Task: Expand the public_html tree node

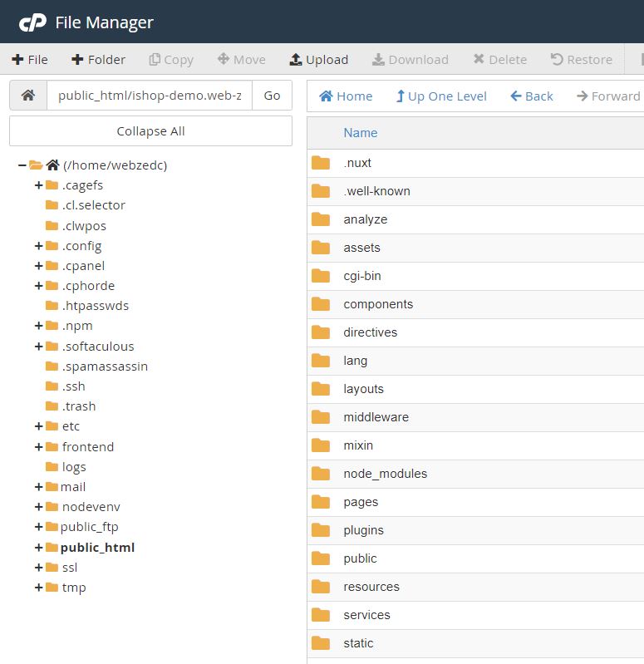Action: (39, 548)
